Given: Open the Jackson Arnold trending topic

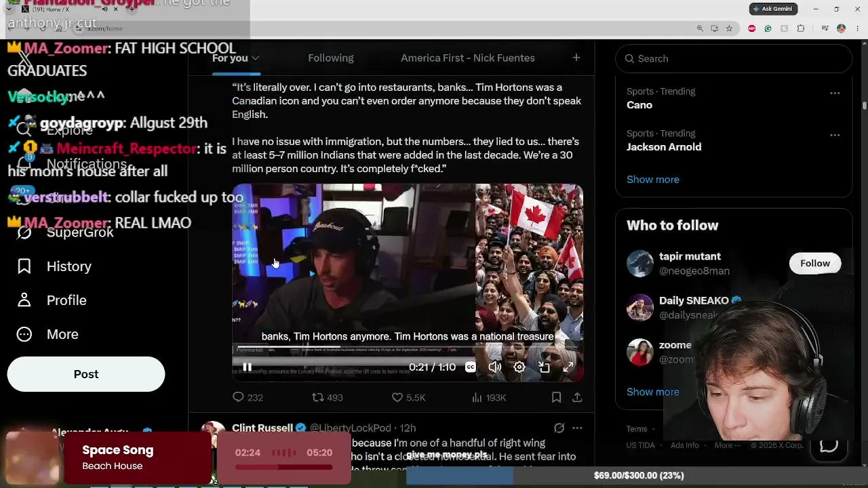Looking at the screenshot, I should (664, 147).
